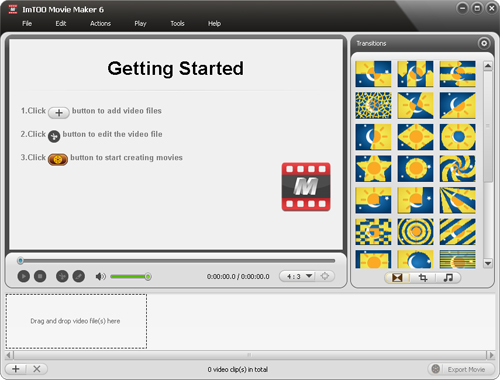Image resolution: width=500 pixels, height=380 pixels.
Task: Click the Play button in the player controls
Action: 23,276
